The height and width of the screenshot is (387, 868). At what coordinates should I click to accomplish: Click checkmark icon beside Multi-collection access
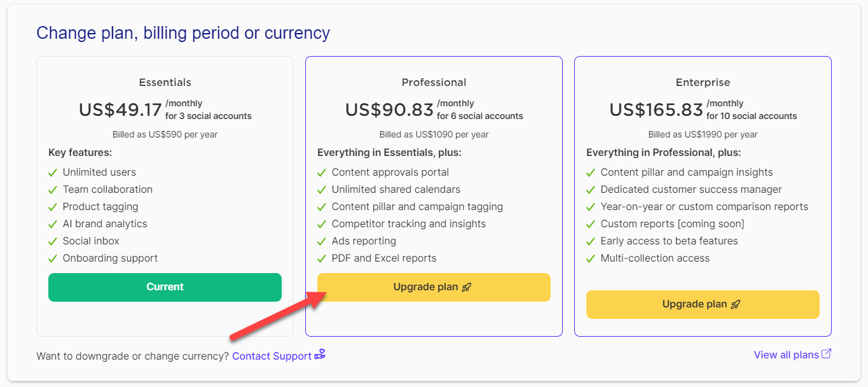[591, 258]
